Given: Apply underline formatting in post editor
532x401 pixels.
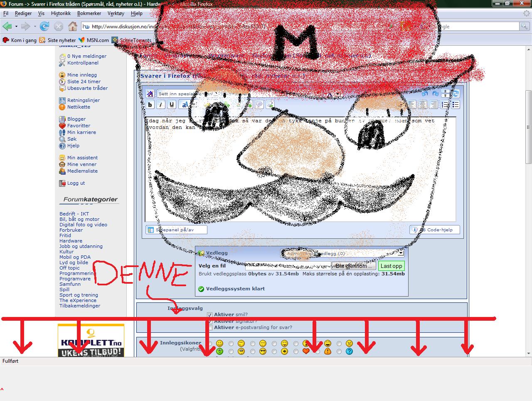Looking at the screenshot, I should (x=172, y=105).
